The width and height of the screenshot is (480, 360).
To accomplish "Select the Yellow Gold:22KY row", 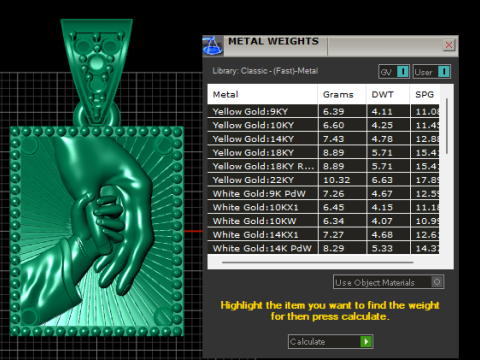I will pyautogui.click(x=323, y=180).
